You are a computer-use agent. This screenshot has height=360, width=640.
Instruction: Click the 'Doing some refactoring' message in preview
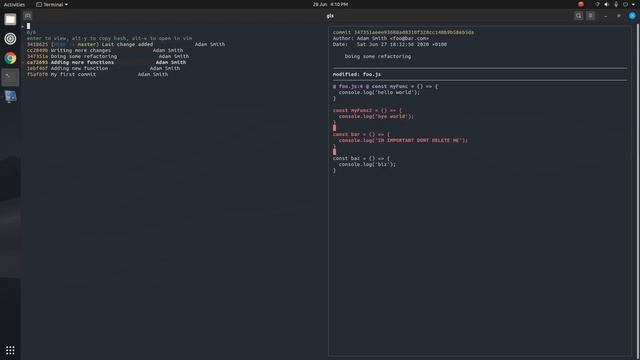pos(378,56)
